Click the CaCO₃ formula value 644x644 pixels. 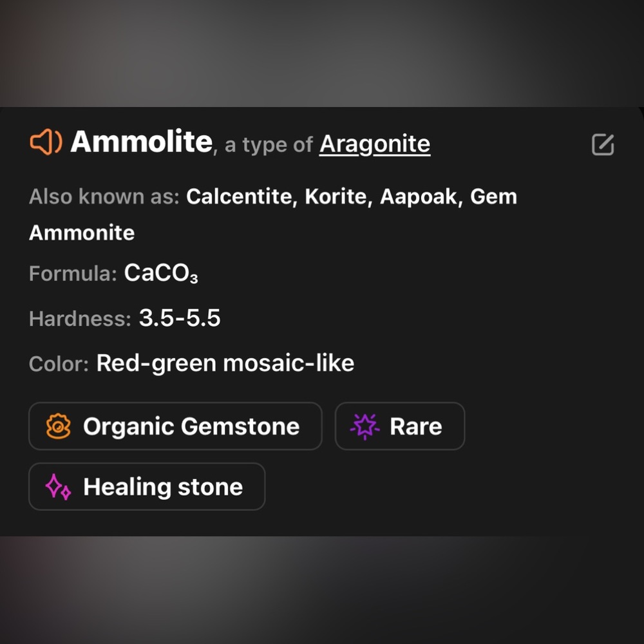[161, 273]
